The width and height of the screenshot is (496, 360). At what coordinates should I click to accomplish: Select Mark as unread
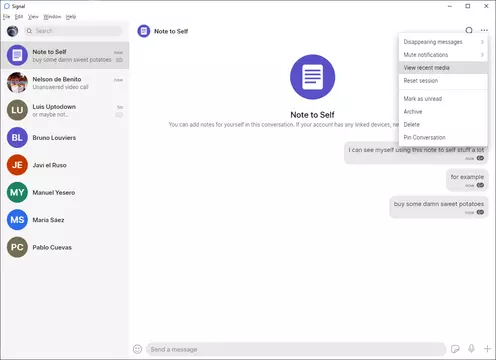coord(443,99)
